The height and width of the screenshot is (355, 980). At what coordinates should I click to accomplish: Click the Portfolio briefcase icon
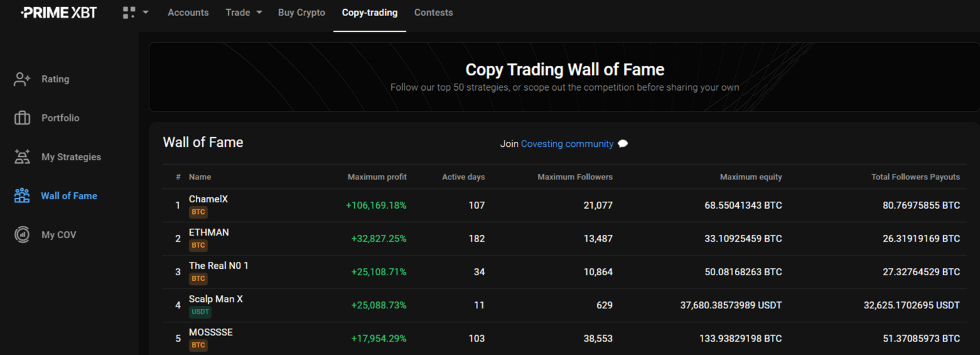point(22,118)
